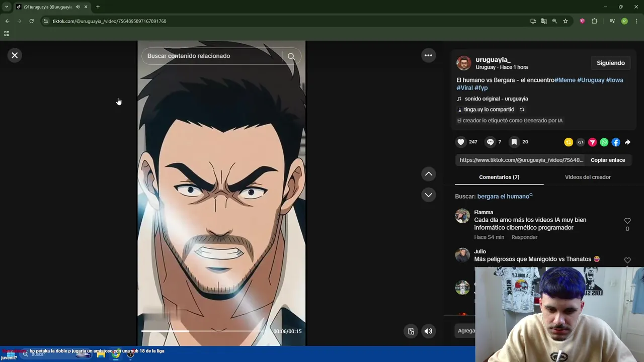644x362 pixels.
Task: Open Chrome profile avatar P
Action: 624,21
